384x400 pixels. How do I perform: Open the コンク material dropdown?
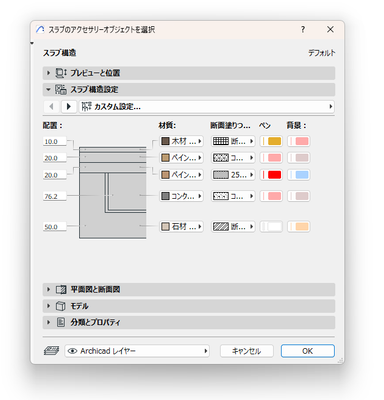coord(181,196)
